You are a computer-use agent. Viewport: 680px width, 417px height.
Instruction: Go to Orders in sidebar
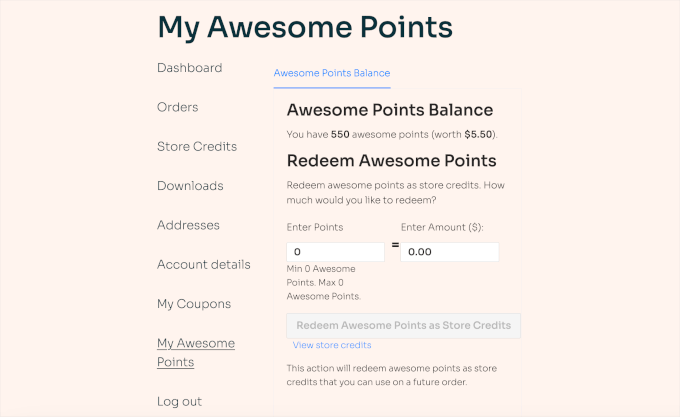point(178,107)
